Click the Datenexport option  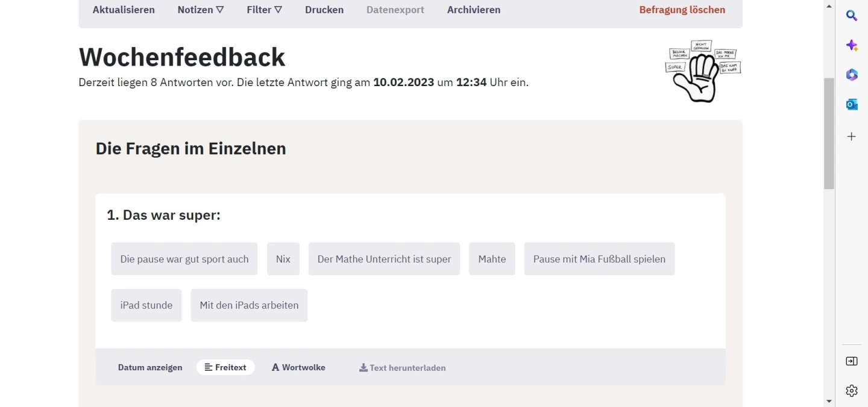tap(395, 10)
